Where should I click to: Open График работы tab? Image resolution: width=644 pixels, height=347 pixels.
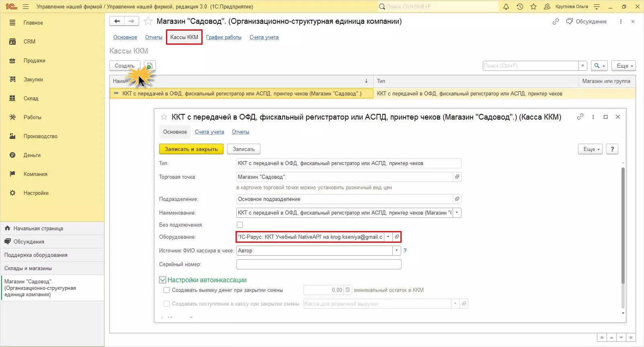pyautogui.click(x=224, y=37)
